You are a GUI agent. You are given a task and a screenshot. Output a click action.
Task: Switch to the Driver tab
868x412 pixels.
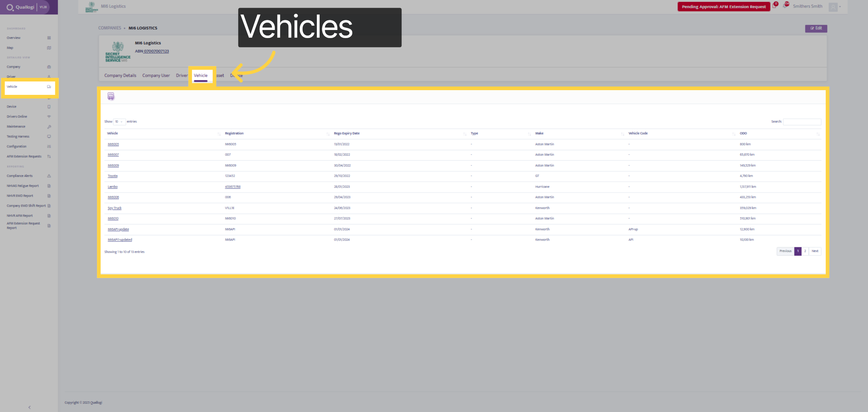pyautogui.click(x=182, y=76)
